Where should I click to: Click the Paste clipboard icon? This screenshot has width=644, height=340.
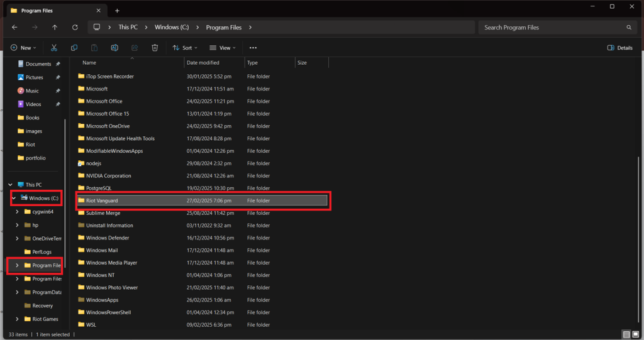tap(94, 48)
